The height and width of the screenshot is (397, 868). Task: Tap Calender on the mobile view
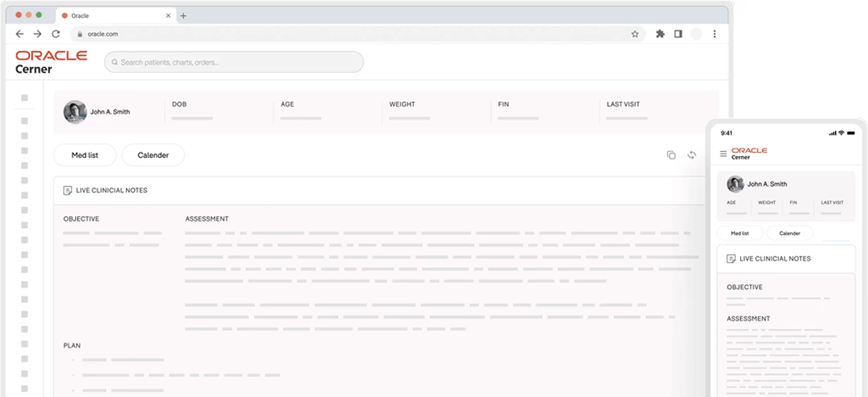coord(789,234)
